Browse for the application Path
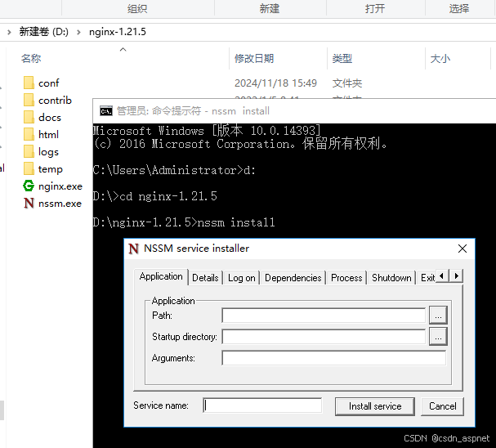The width and height of the screenshot is (496, 448). coord(438,315)
